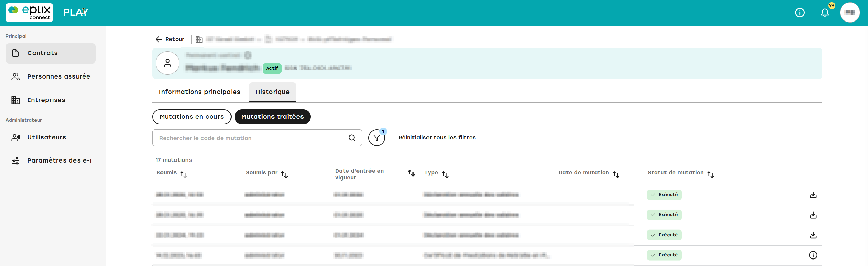Download the second mutation row document
The image size is (868, 266).
[x=813, y=215]
